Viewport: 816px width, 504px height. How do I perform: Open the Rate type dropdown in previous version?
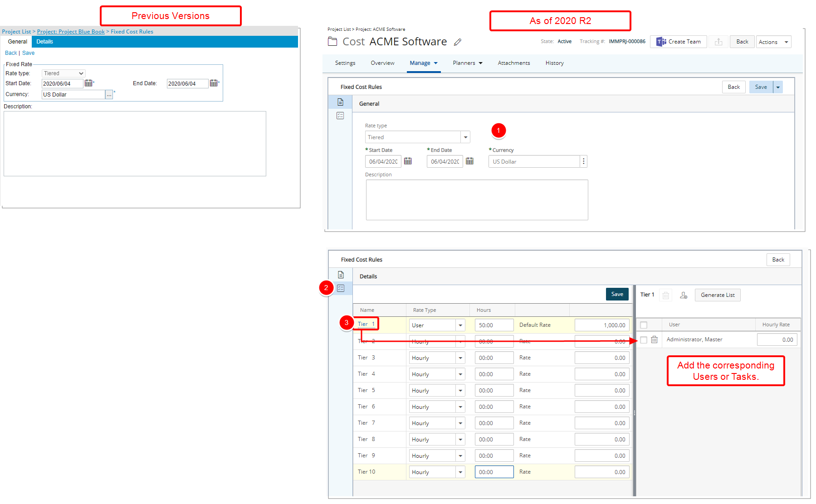pyautogui.click(x=64, y=73)
